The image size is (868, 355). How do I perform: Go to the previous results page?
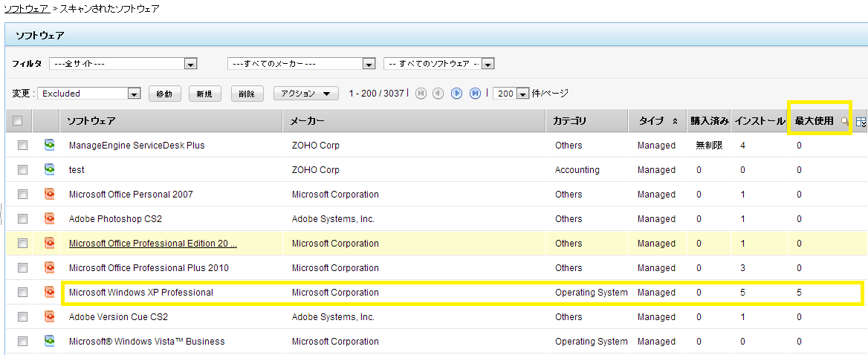(438, 94)
